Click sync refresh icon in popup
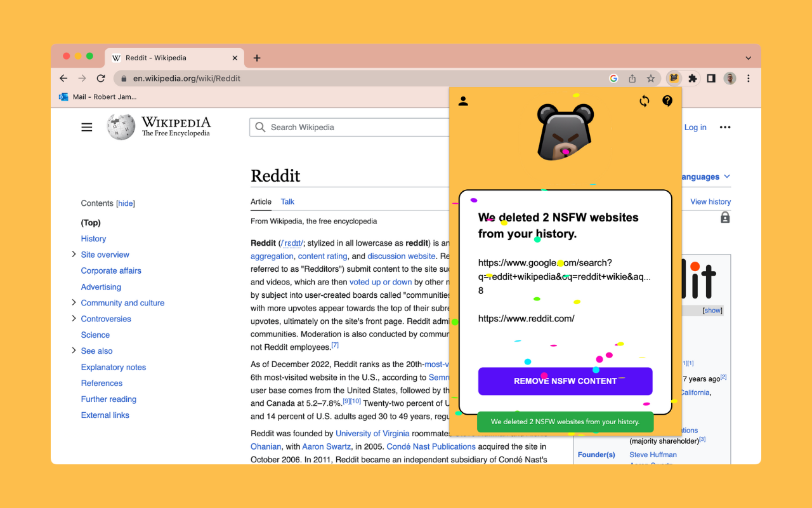This screenshot has width=812, height=508. coord(645,101)
